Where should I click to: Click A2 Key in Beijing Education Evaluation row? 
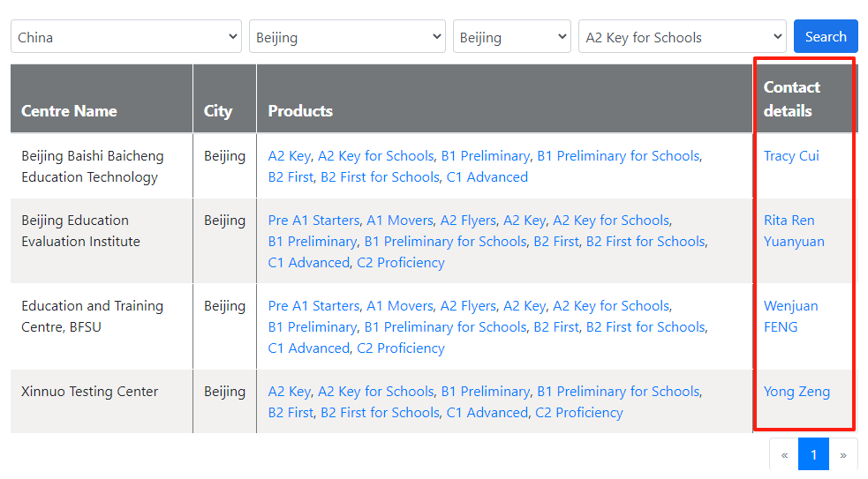pos(525,221)
